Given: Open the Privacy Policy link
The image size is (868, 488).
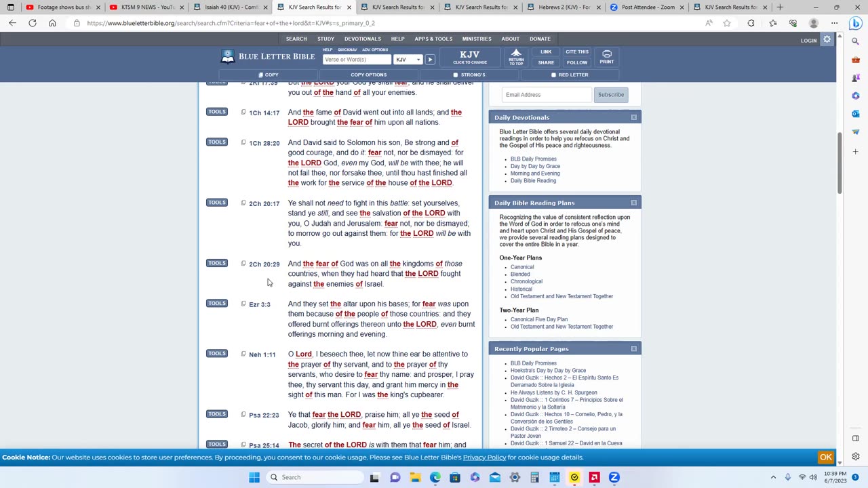Looking at the screenshot, I should (x=484, y=457).
